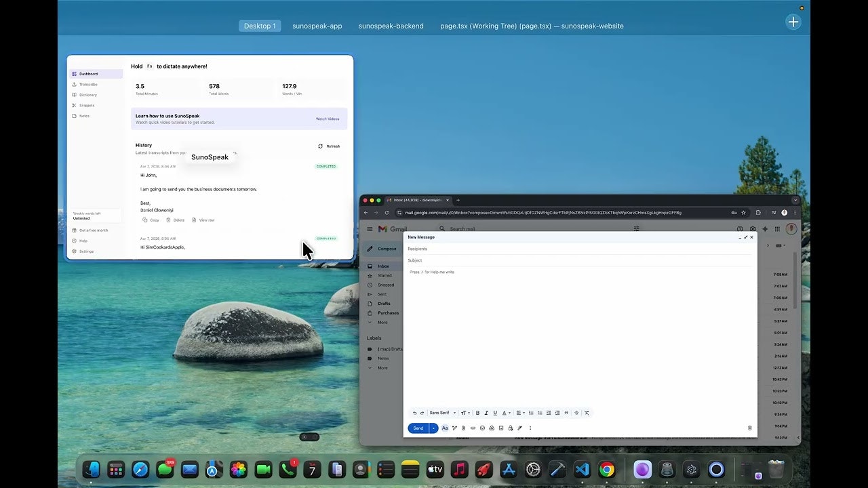Screen dimensions: 868x488
Task: Insert files using Google Drive icon
Action: coord(492,428)
